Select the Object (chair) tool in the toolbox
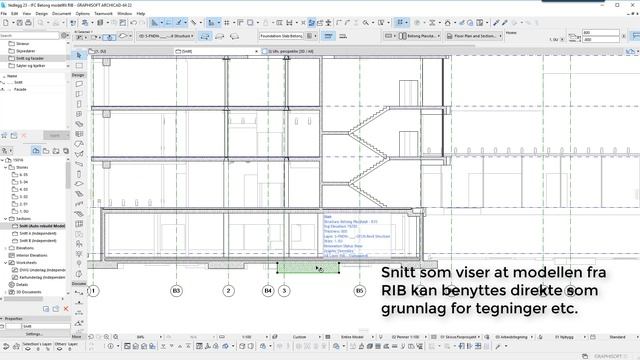640x360 pixels. tap(79, 244)
